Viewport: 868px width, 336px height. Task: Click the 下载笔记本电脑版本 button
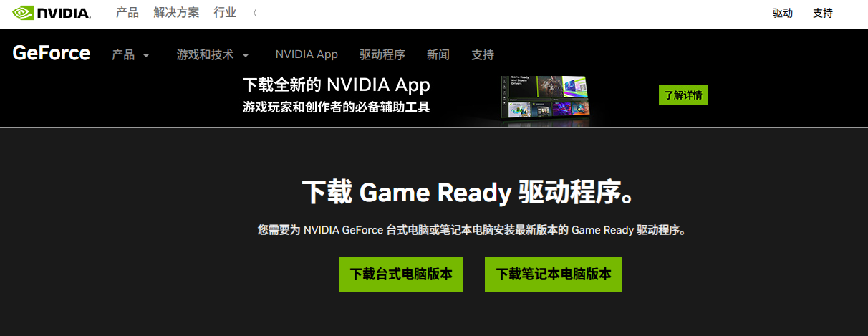click(x=554, y=274)
